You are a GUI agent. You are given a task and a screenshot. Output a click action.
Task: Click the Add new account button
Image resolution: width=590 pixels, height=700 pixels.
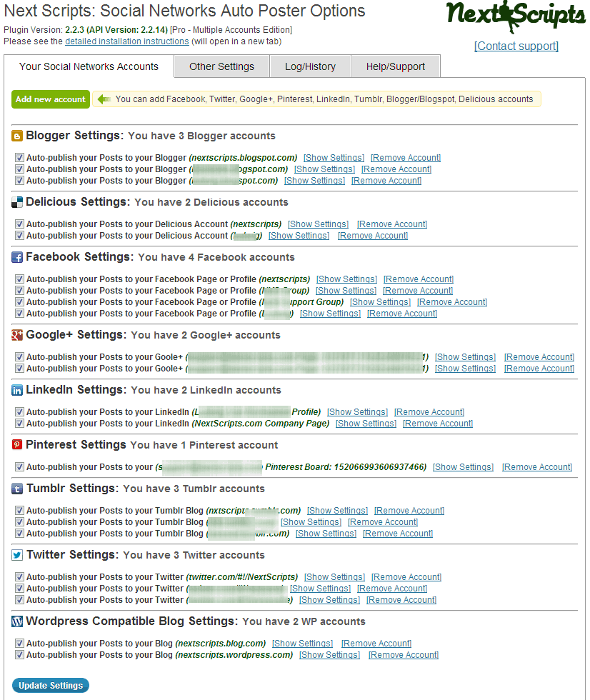[x=51, y=99]
